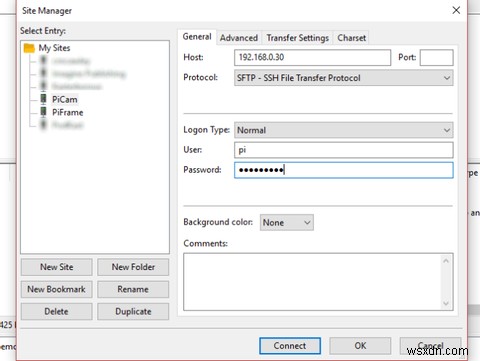The width and height of the screenshot is (480, 361).
Task: Click the Host field with 192.168.0.30
Action: point(312,57)
